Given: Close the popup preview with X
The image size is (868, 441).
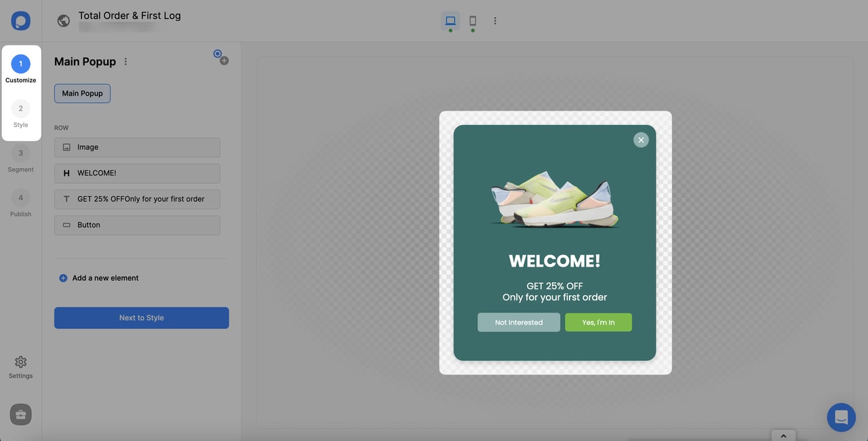Looking at the screenshot, I should tap(641, 140).
